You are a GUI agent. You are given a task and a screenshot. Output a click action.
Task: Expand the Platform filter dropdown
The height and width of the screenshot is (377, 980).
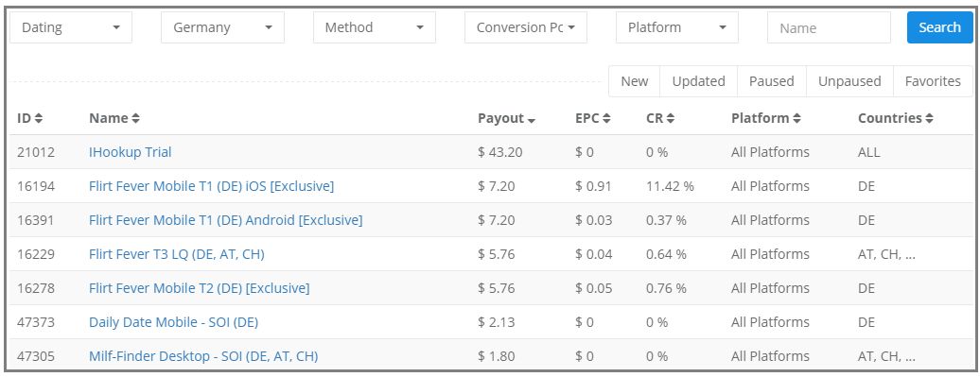pyautogui.click(x=677, y=27)
